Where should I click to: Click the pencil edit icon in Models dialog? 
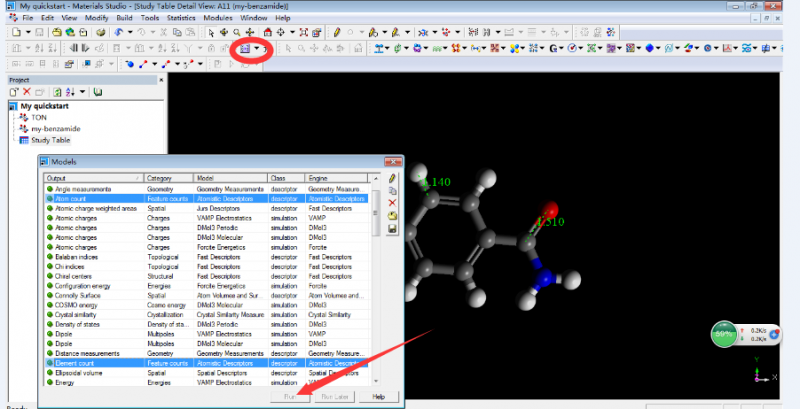391,177
